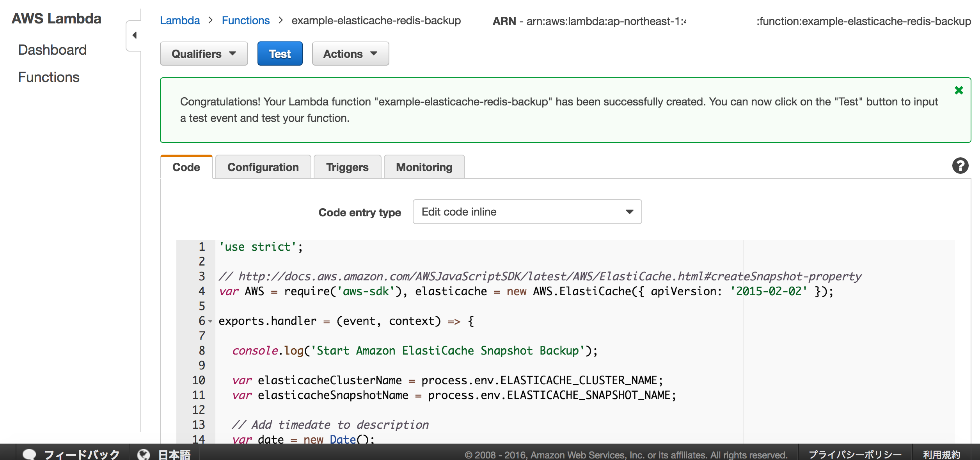The width and height of the screenshot is (980, 460).
Task: Open Dashboard in the sidebar
Action: tap(52, 50)
